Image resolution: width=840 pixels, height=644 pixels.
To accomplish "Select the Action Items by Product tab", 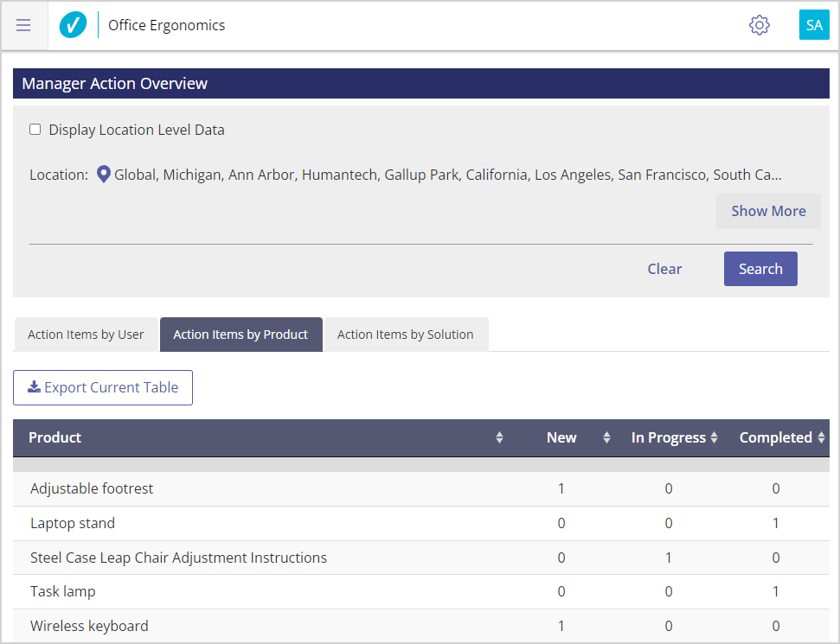I will click(240, 335).
